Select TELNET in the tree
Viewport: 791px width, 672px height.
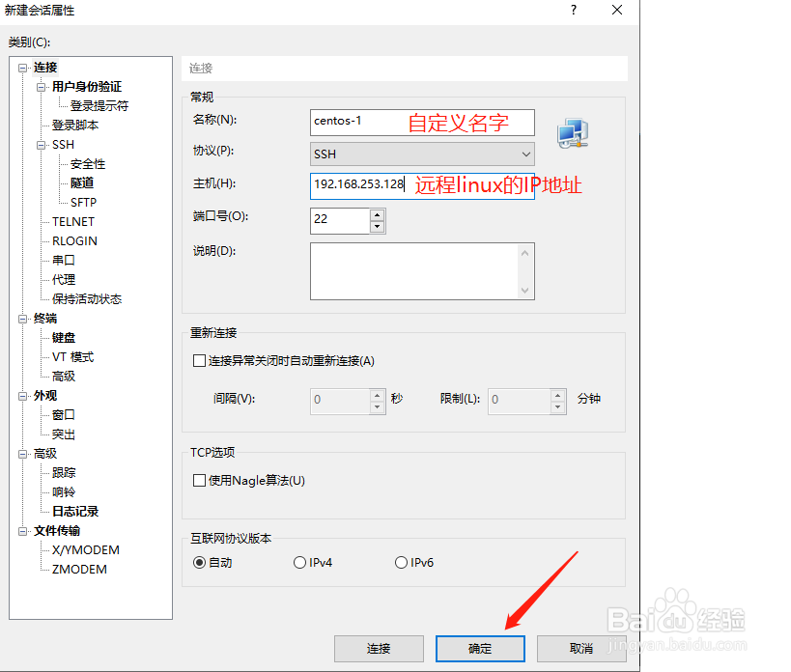click(73, 222)
